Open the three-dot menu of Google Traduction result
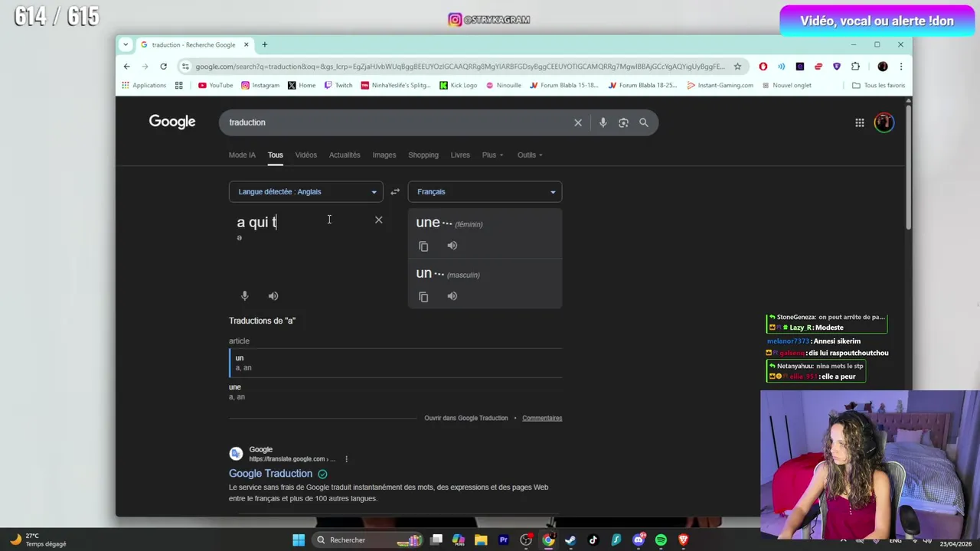The image size is (980, 551). [346, 459]
